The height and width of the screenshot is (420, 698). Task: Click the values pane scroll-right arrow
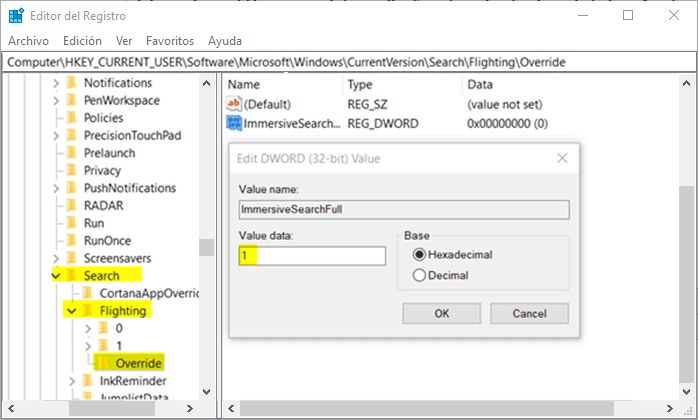click(670, 408)
